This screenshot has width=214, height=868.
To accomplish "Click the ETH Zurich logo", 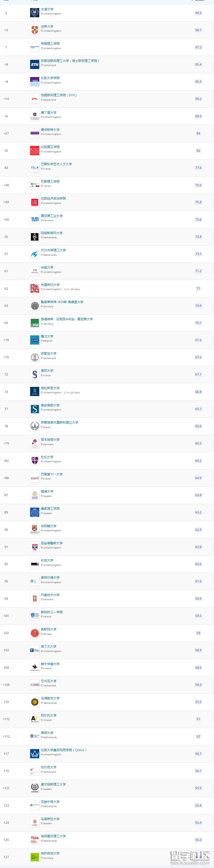I will pyautogui.click(x=35, y=64).
